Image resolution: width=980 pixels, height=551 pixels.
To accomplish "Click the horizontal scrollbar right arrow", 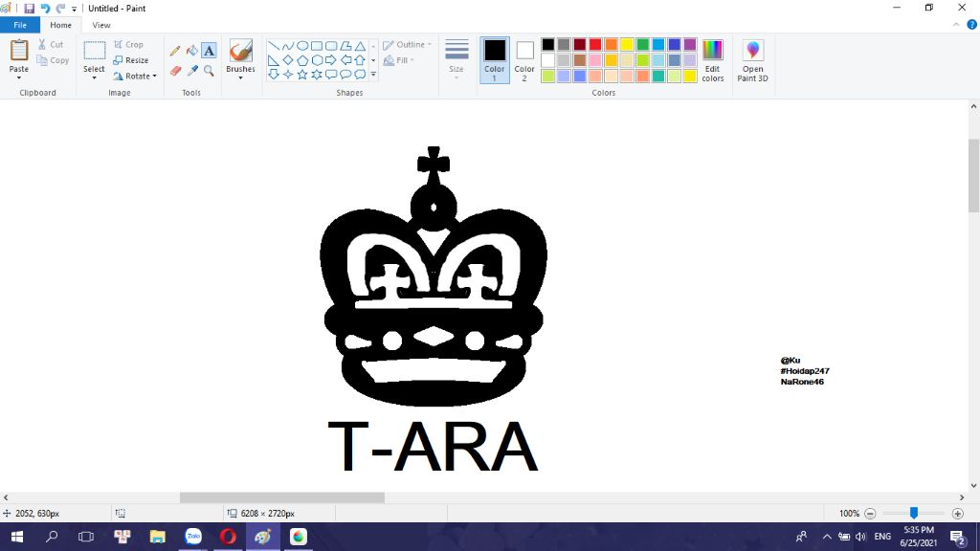I will [961, 497].
